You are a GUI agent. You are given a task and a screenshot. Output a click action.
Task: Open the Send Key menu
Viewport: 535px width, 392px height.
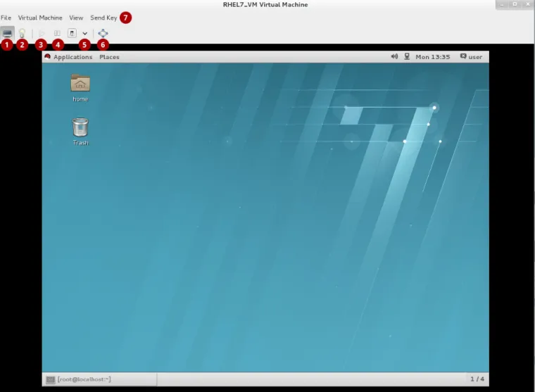click(x=103, y=18)
